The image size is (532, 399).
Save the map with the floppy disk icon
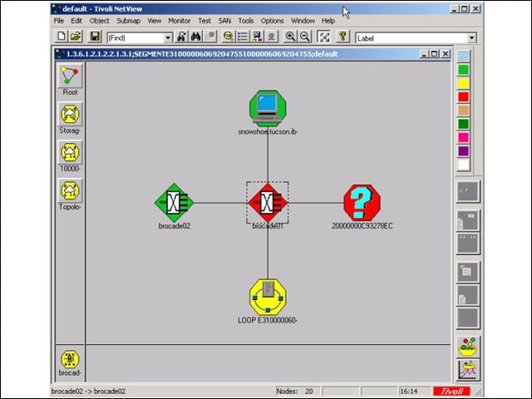pos(95,37)
